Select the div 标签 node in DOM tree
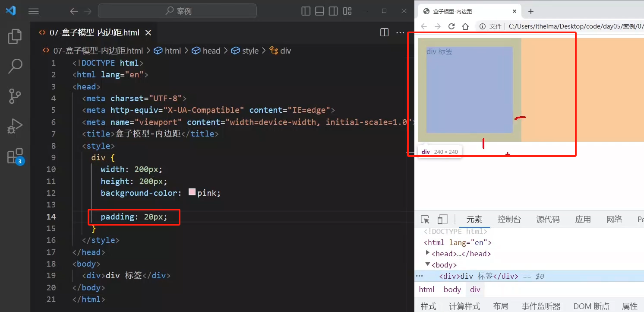Screen dimensions: 644x312 point(529,276)
